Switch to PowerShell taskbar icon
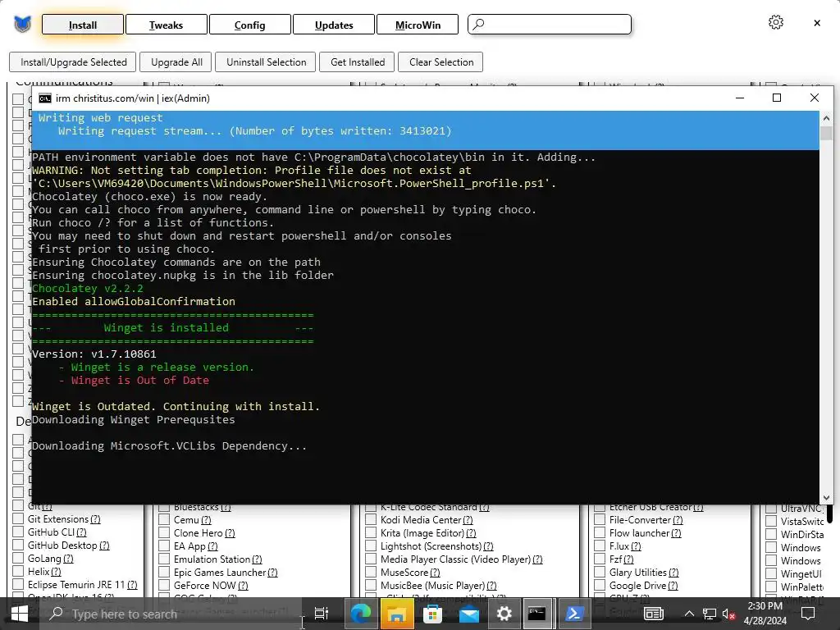The image size is (840, 630). (573, 614)
